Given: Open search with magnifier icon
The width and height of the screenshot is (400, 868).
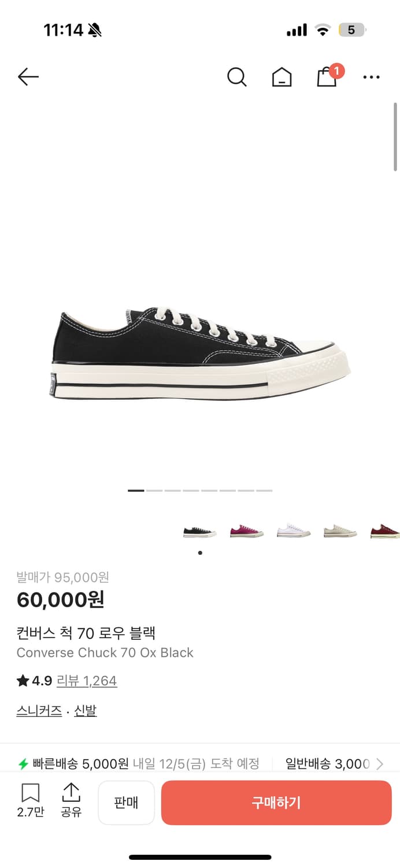Looking at the screenshot, I should click(x=236, y=76).
